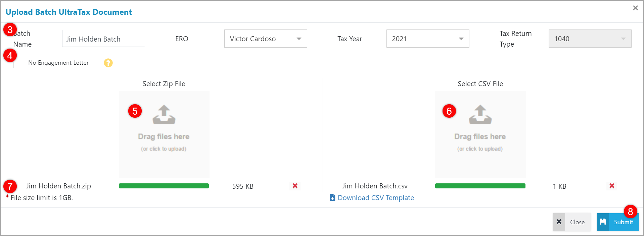644x236 pixels.
Task: Select the Jim Holden Batch.csv file name row
Action: [375, 186]
